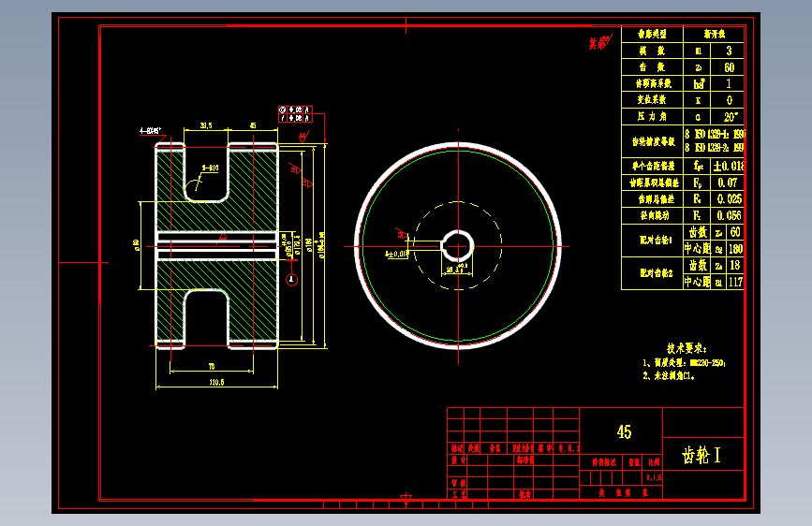Select technical note number 2 ending with C1

pyautogui.click(x=669, y=376)
